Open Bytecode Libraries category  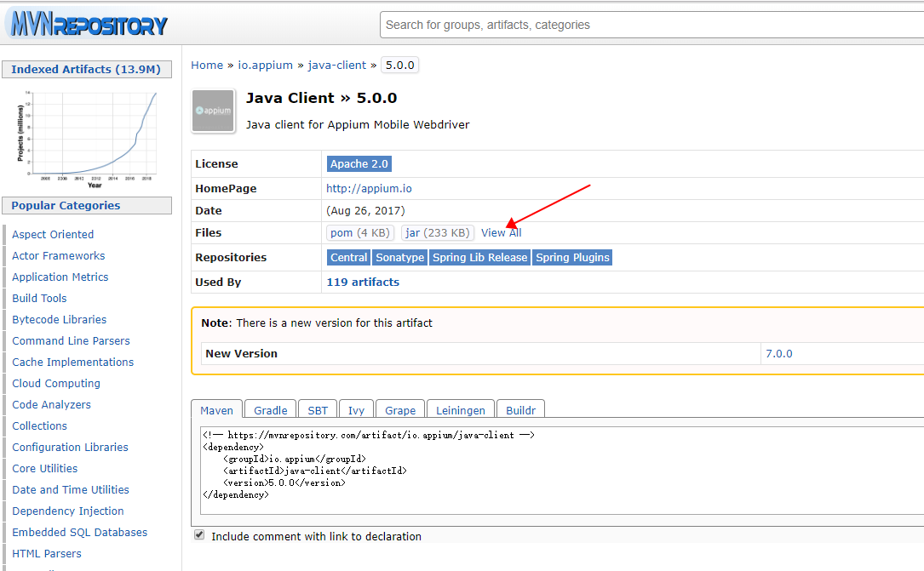pos(60,320)
